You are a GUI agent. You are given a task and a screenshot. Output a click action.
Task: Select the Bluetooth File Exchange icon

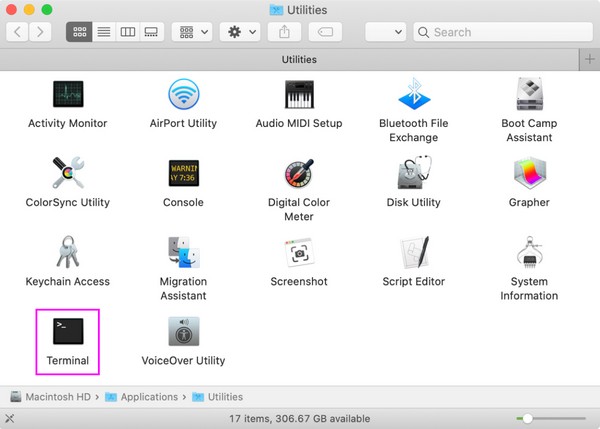pos(414,94)
